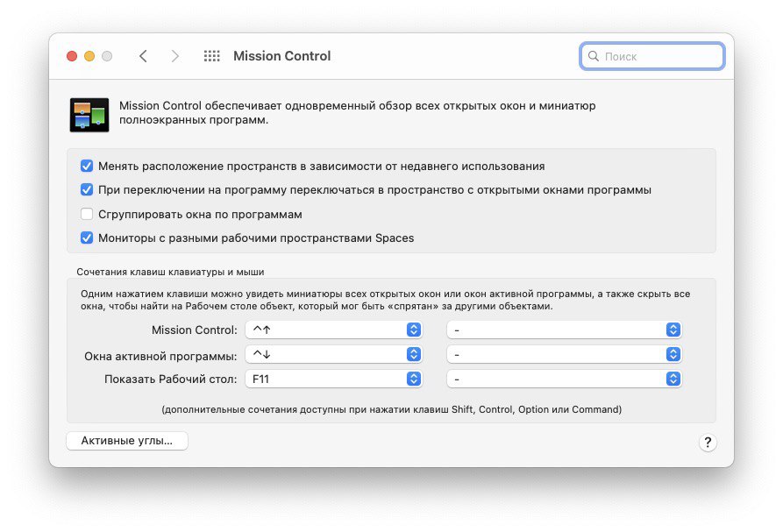Open Активные углы… settings

[x=127, y=441]
